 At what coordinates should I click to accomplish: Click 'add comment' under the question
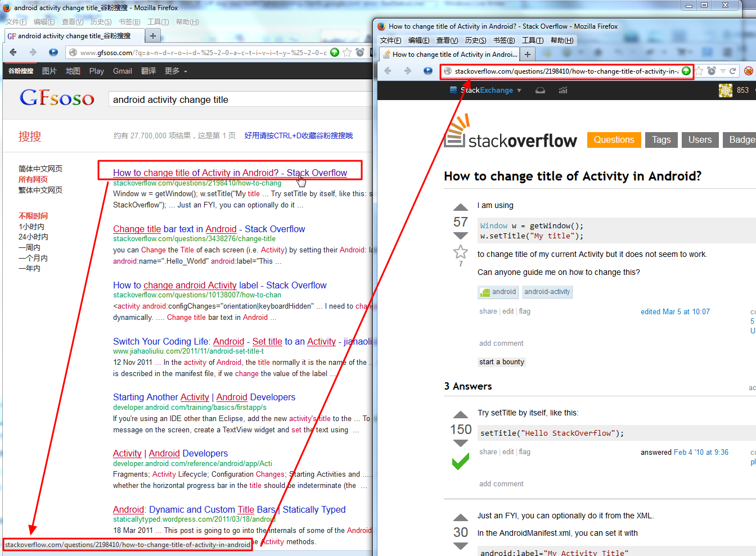click(x=501, y=343)
